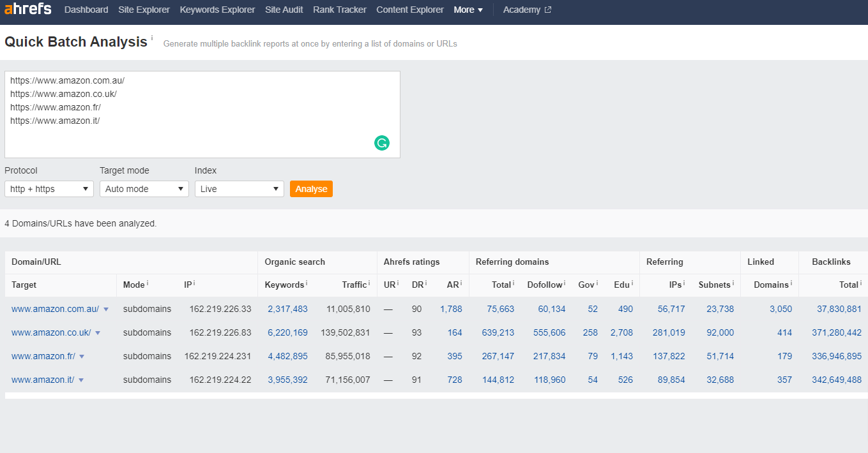Click keywords count 6,220,169 for amazon.co.uk

tap(287, 332)
